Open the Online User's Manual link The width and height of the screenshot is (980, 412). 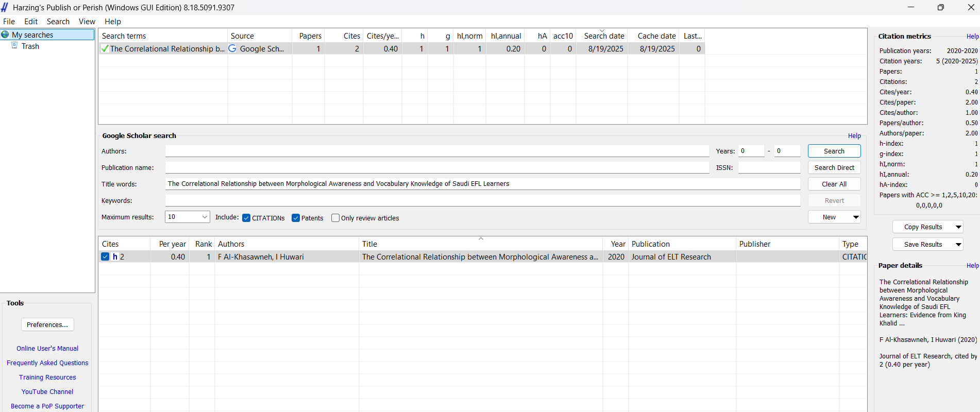click(47, 349)
